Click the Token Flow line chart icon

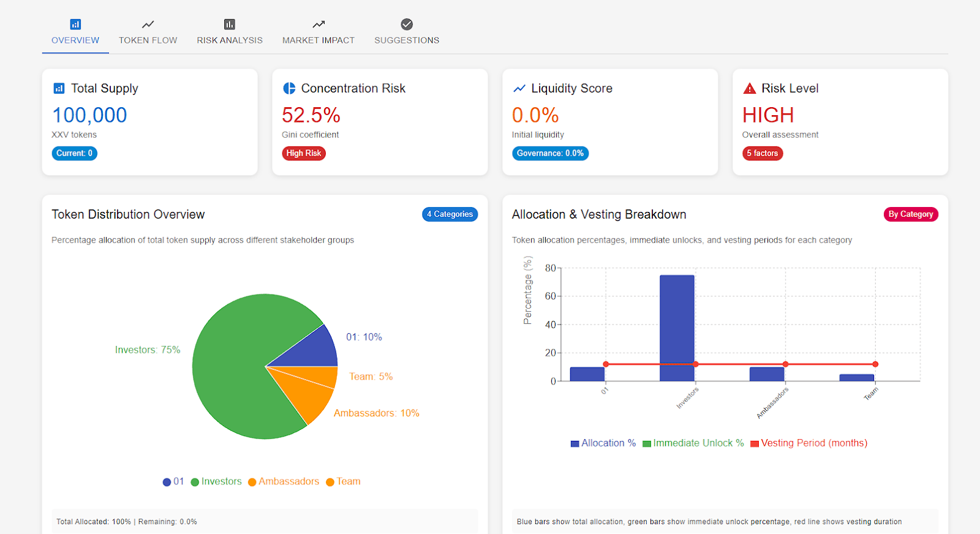(148, 24)
